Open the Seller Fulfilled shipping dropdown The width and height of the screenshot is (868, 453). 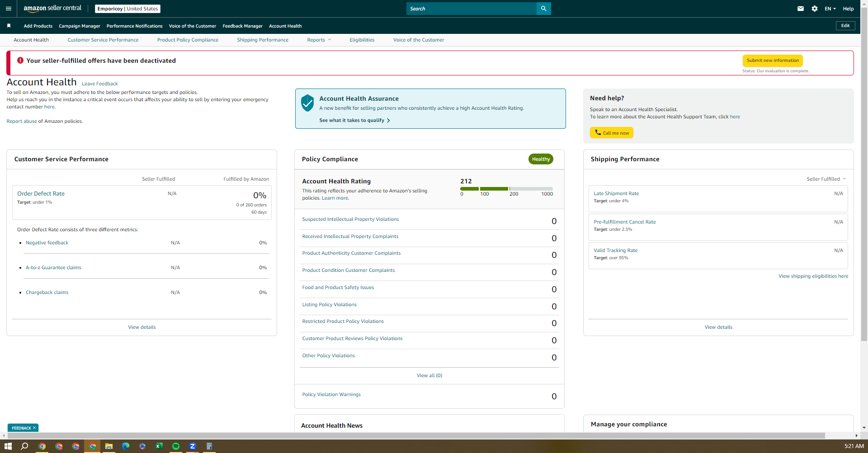click(x=826, y=179)
